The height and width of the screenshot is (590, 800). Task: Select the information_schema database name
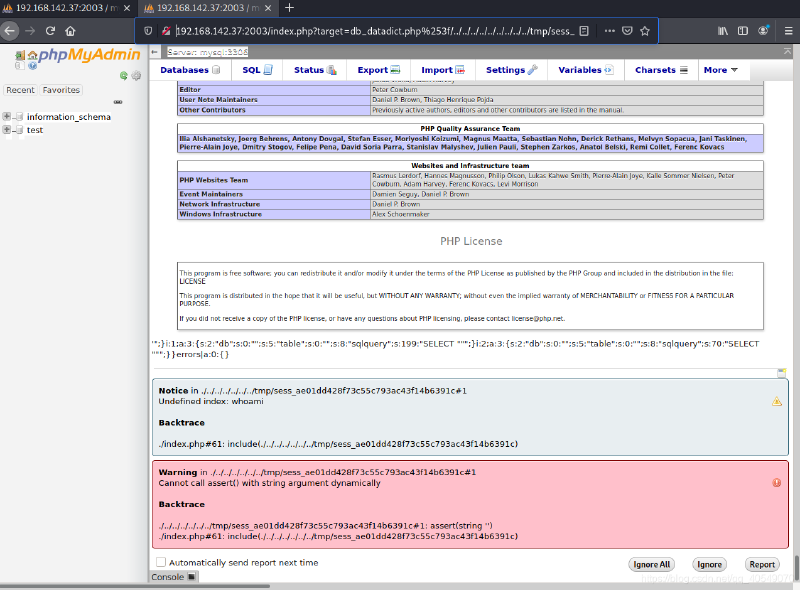coord(69,117)
